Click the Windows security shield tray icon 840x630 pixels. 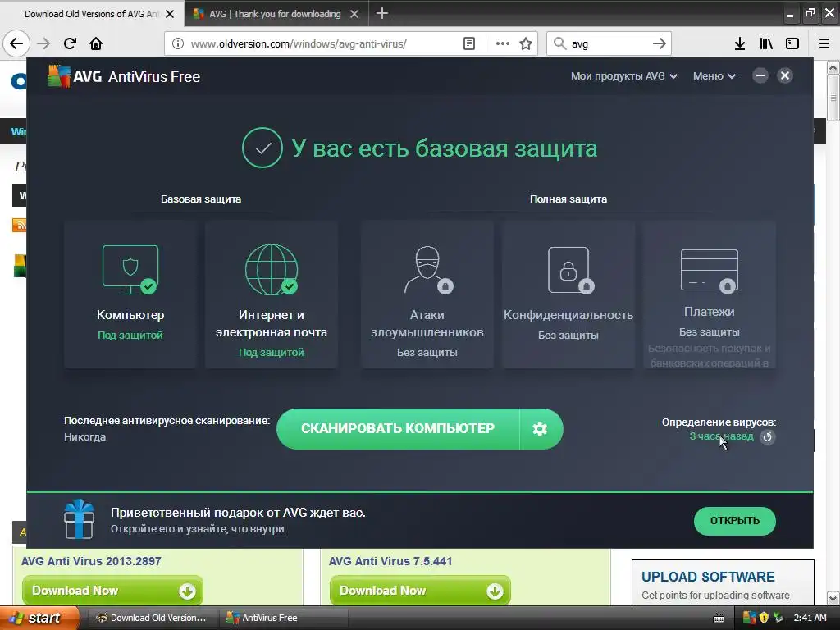764,618
